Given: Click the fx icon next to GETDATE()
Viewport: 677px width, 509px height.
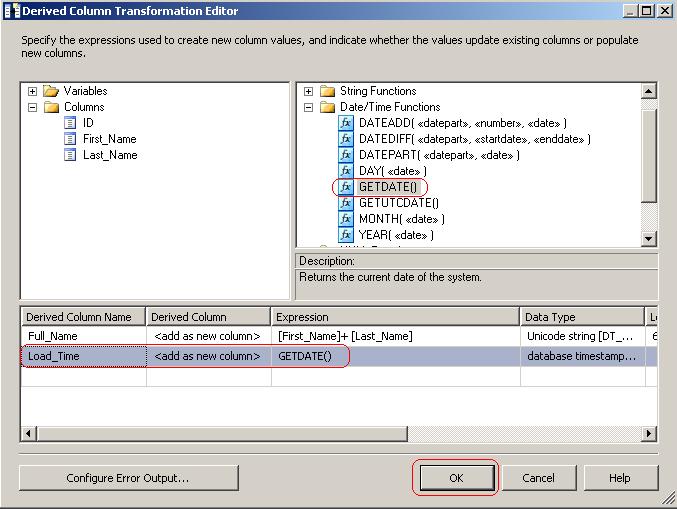Looking at the screenshot, I should (x=345, y=187).
